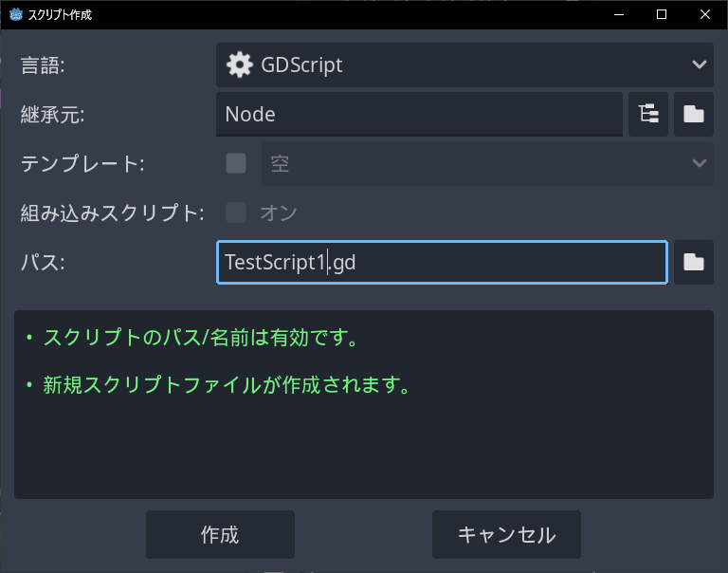Click the Godot logo in the title bar
The image size is (728, 573).
pos(15,15)
